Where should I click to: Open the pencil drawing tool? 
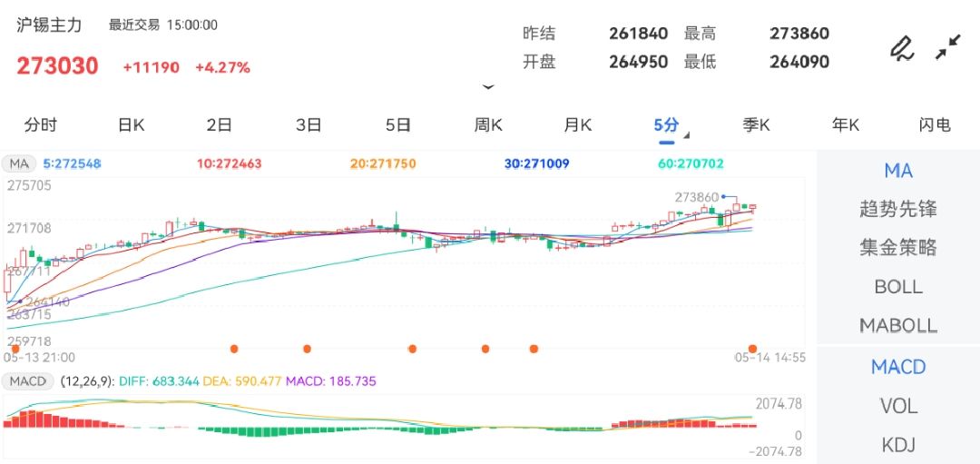click(x=901, y=48)
